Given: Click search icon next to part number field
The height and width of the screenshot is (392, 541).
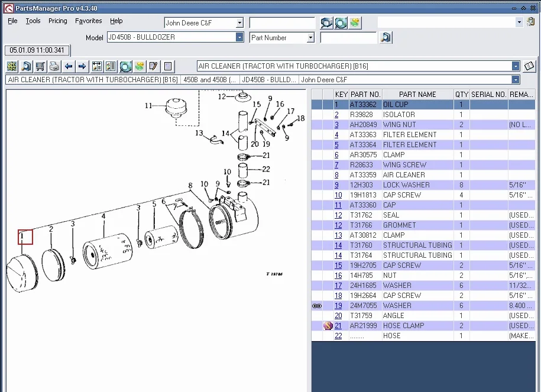Looking at the screenshot, I should coord(386,38).
